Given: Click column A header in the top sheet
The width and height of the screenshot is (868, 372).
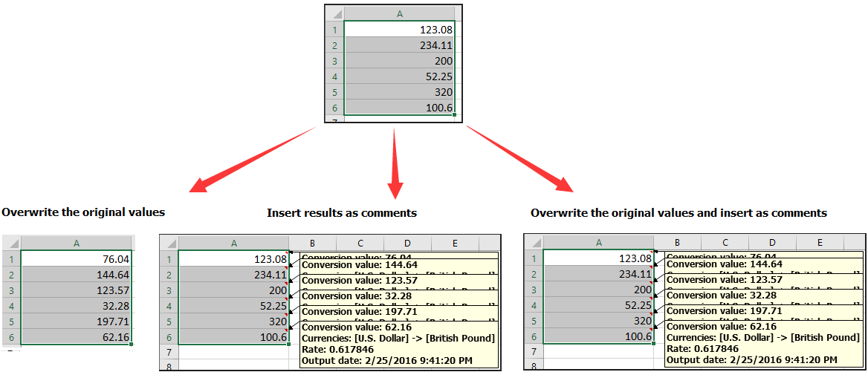Looking at the screenshot, I should click(x=399, y=13).
